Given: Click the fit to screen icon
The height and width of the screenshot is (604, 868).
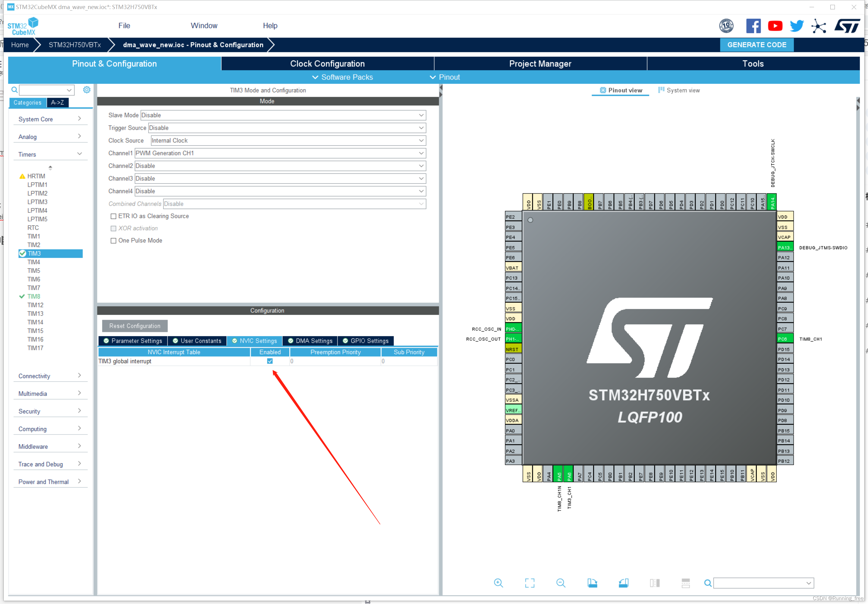Looking at the screenshot, I should 527,584.
